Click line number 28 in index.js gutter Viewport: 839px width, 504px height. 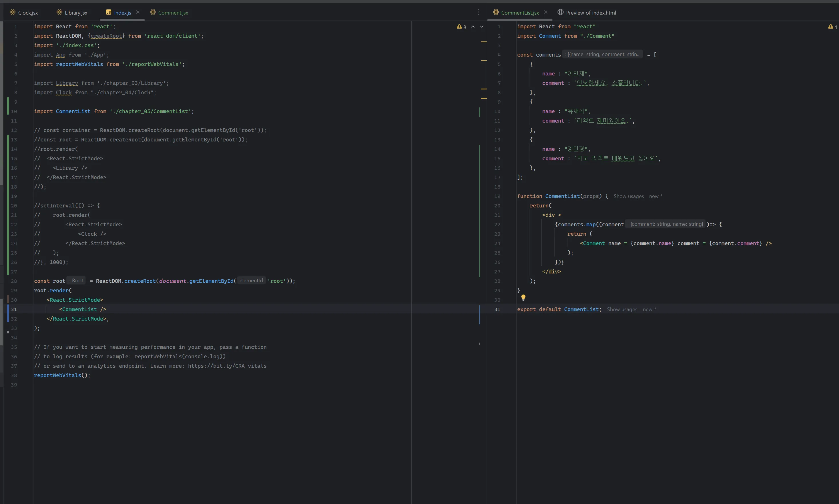[x=14, y=281]
